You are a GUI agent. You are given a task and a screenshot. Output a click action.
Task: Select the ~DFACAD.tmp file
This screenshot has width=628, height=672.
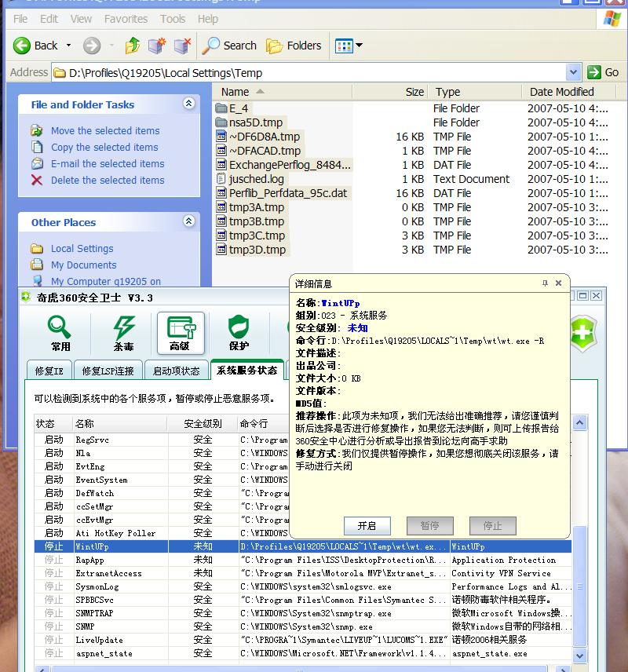click(x=265, y=151)
